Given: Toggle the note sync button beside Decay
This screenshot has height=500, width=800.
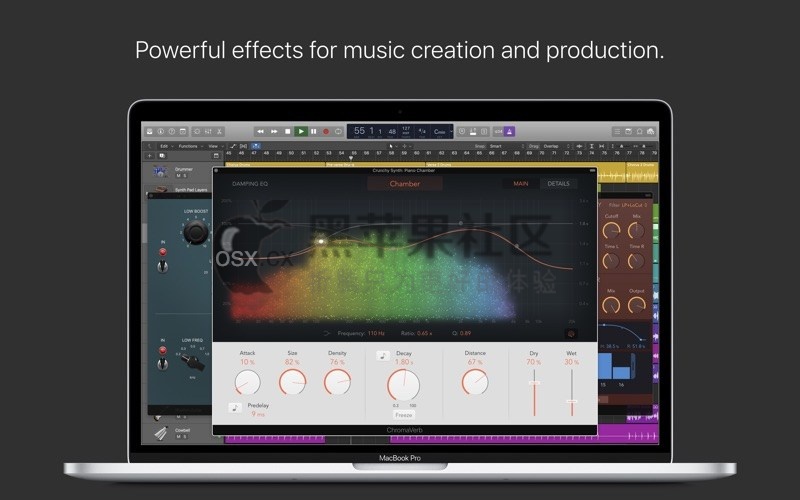Looking at the screenshot, I should [x=383, y=356].
